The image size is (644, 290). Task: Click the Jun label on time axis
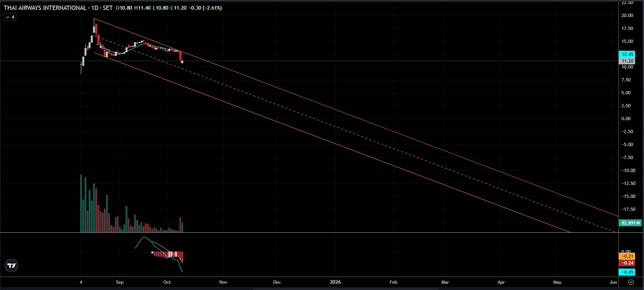[x=613, y=282]
